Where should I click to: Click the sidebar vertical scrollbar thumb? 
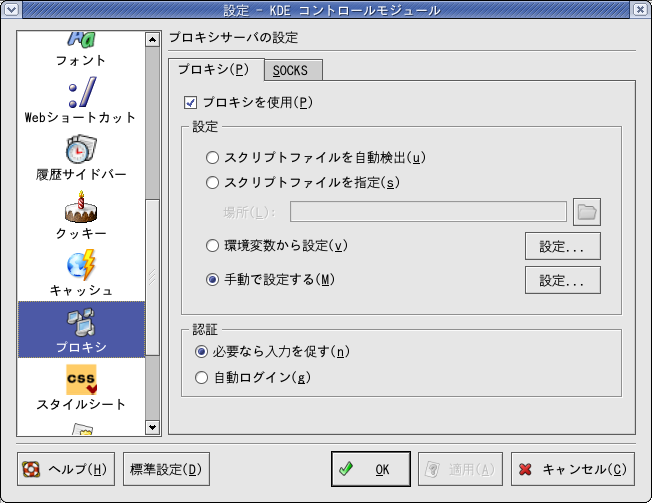[x=153, y=277]
